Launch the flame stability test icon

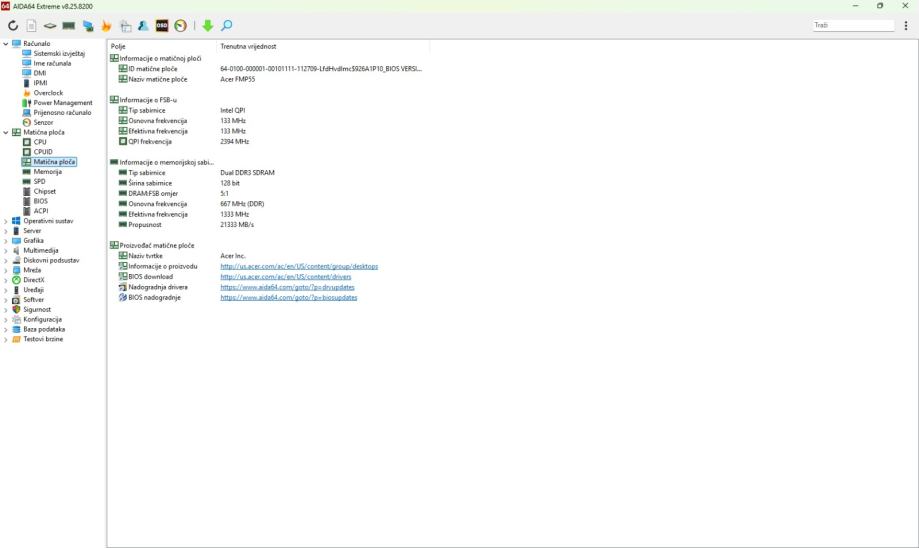pyautogui.click(x=106, y=26)
